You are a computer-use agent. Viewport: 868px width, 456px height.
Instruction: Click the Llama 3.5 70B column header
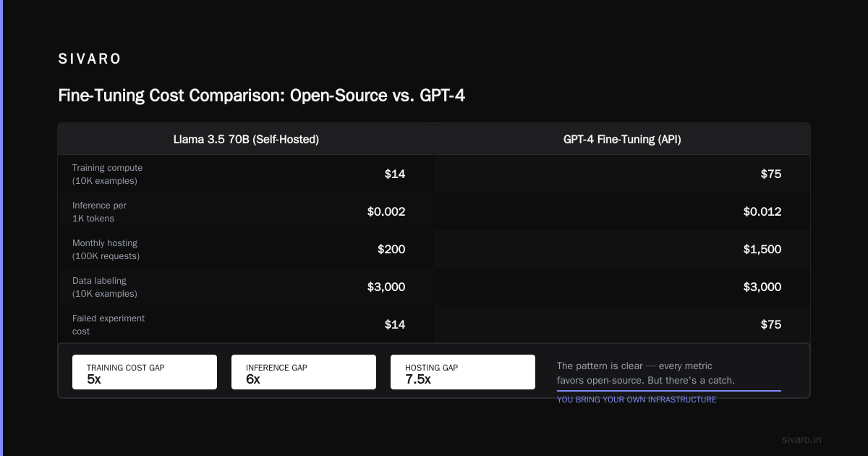(246, 140)
